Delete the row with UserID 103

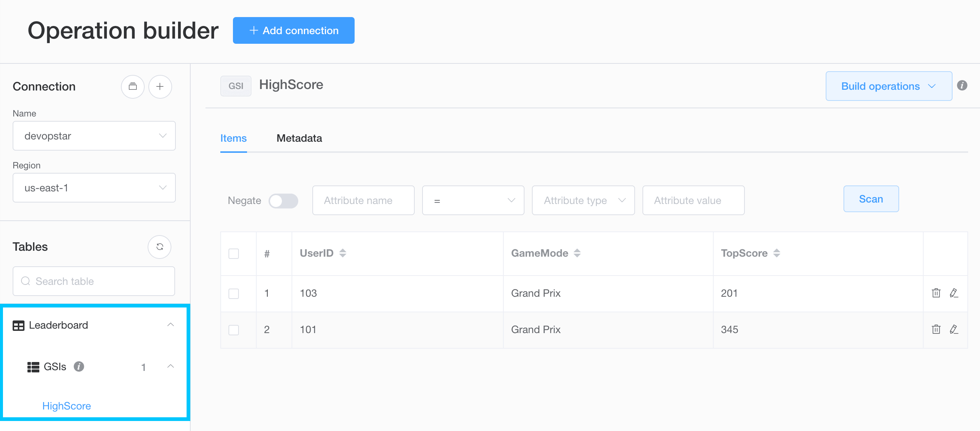click(936, 293)
